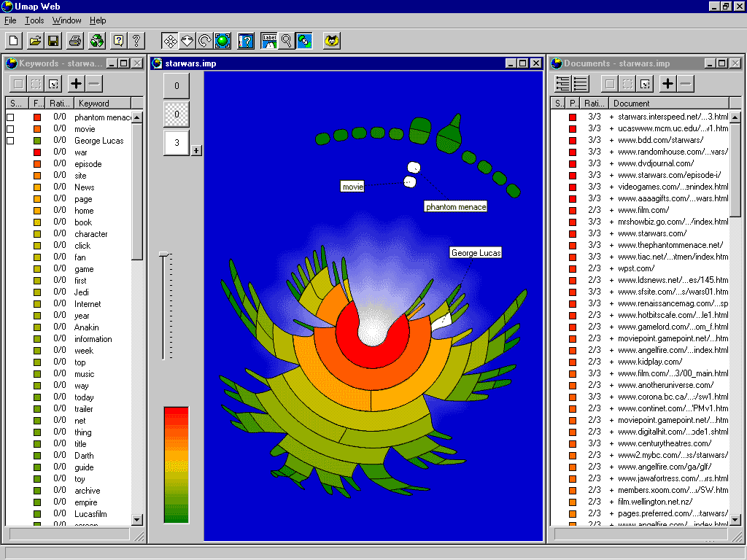Click the tree view icon in Documents panel

click(562, 84)
